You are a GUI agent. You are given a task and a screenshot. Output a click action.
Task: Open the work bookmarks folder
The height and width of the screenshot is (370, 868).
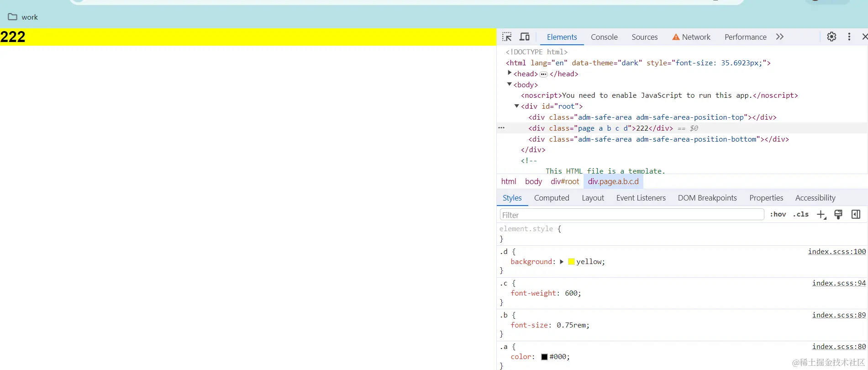click(23, 17)
